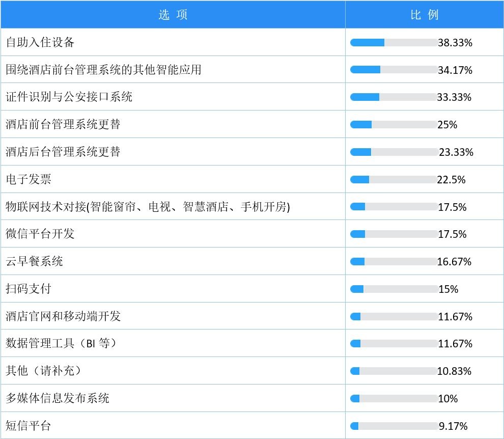Click the 电子发票 option text

click(x=29, y=179)
